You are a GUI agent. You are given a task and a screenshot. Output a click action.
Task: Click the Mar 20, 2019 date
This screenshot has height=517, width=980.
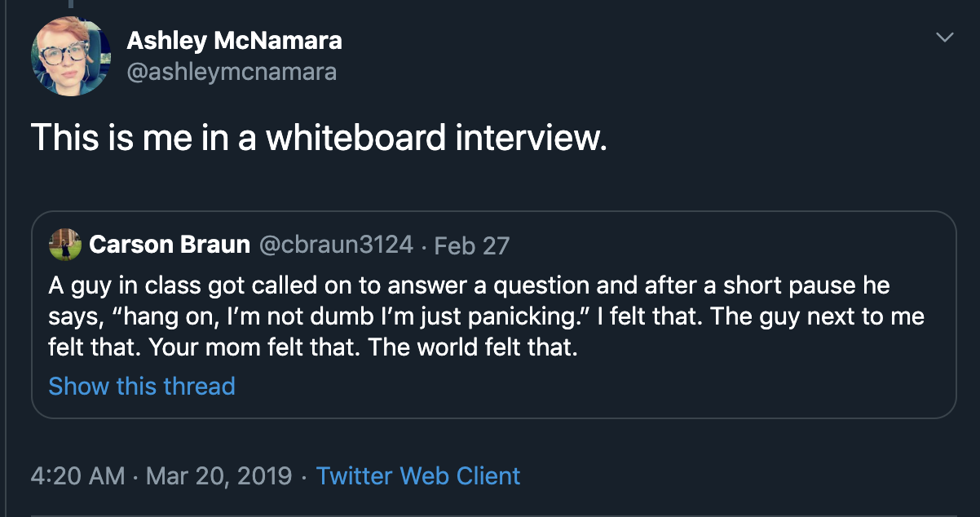(x=219, y=475)
